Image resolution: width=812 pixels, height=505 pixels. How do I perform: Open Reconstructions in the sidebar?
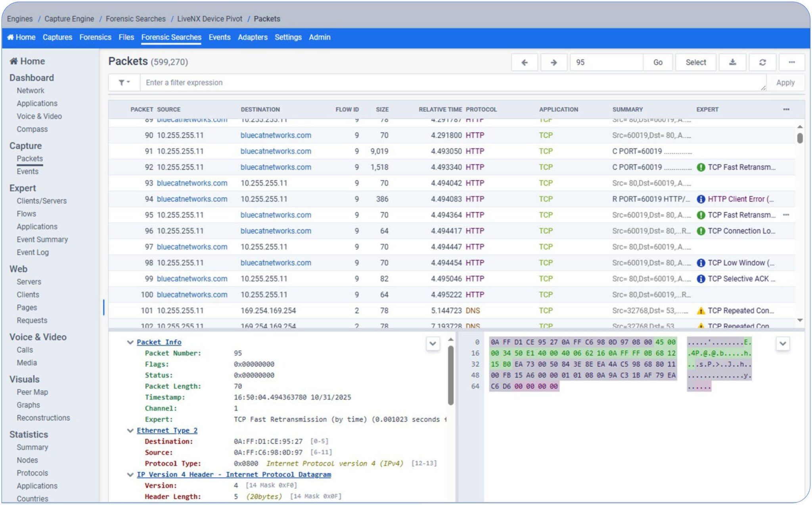coord(43,418)
